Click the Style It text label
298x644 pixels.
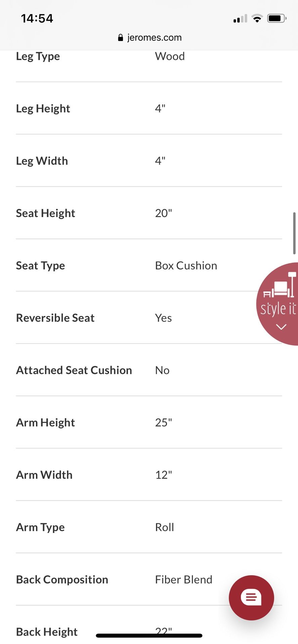[278, 309]
